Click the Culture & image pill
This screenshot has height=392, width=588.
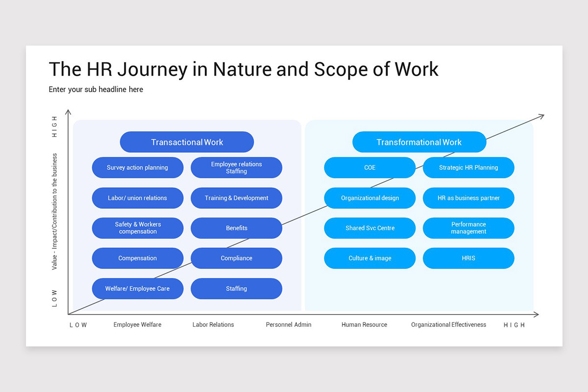coord(370,258)
